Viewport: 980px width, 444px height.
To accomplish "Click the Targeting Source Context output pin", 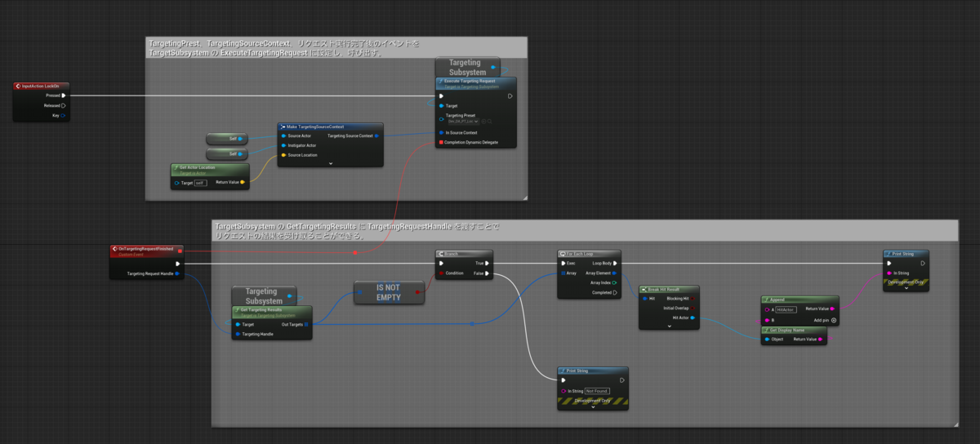I will pos(376,135).
